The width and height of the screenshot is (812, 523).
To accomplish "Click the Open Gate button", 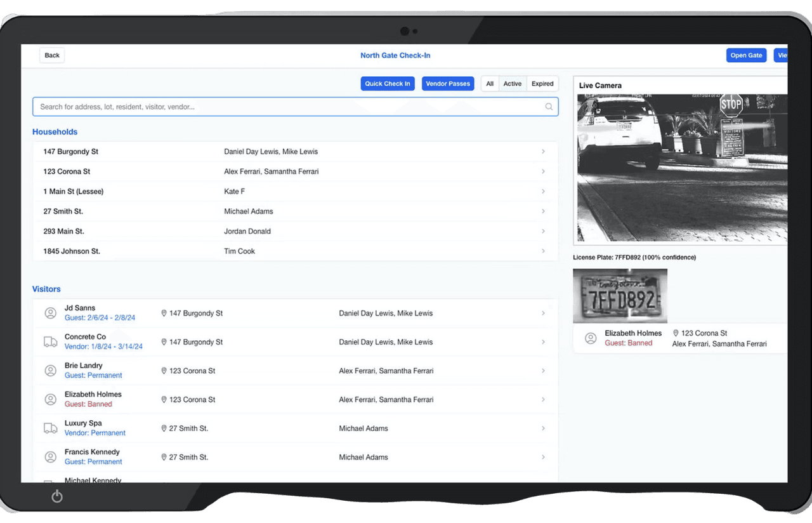I will pyautogui.click(x=746, y=55).
